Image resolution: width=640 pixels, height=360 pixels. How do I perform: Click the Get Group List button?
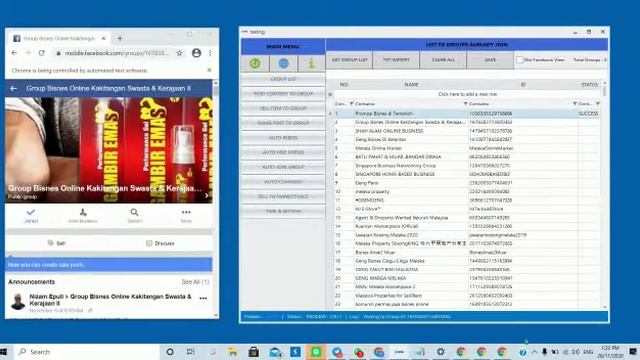pyautogui.click(x=349, y=60)
